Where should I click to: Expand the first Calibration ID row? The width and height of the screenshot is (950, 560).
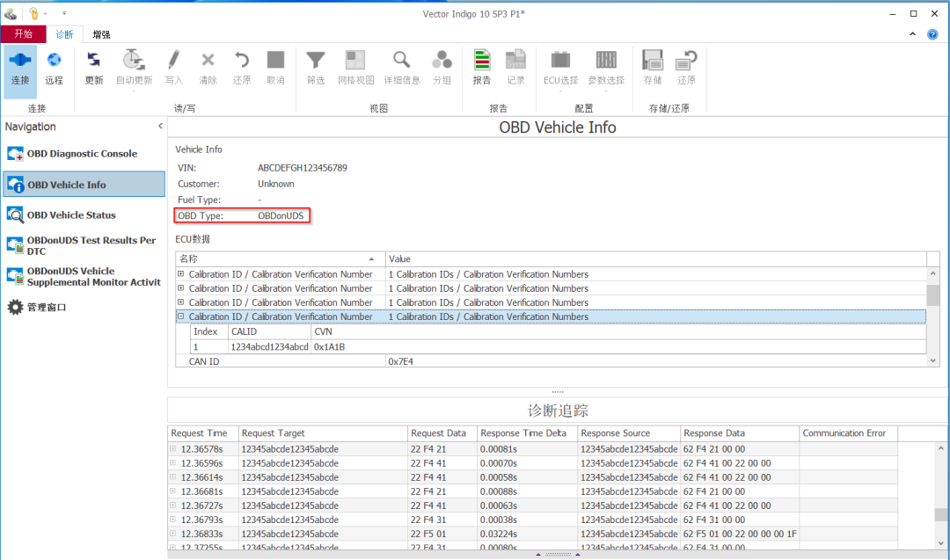point(181,274)
